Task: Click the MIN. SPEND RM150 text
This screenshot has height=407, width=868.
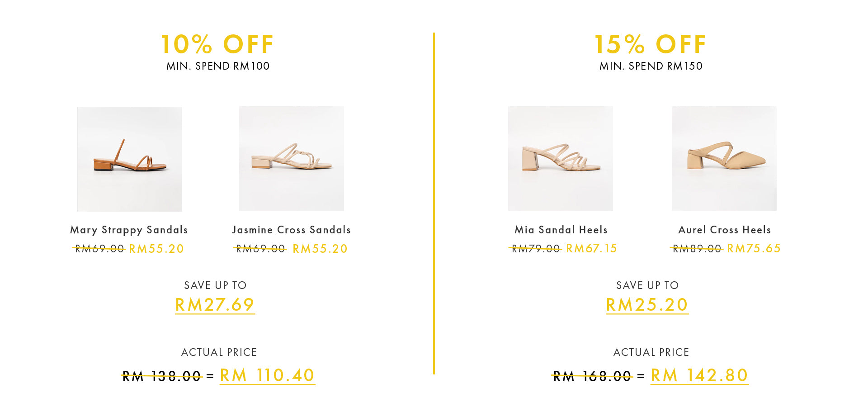Action: [651, 66]
